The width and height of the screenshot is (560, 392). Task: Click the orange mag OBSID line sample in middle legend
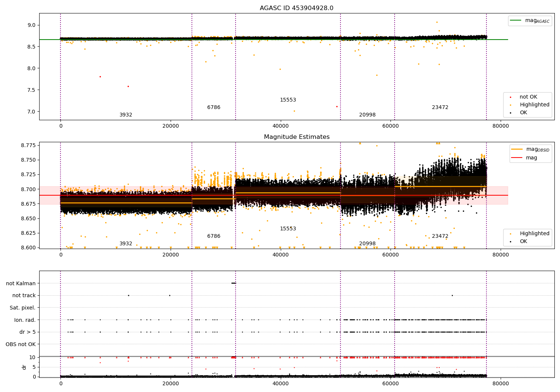pyautogui.click(x=517, y=149)
